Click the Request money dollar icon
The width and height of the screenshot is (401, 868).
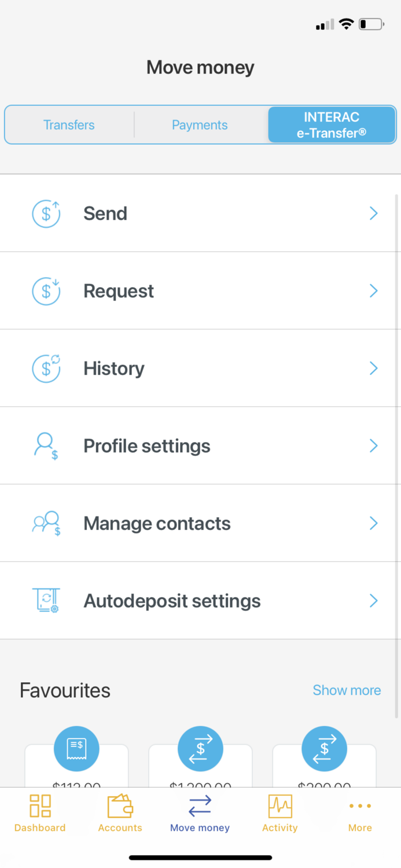click(46, 290)
